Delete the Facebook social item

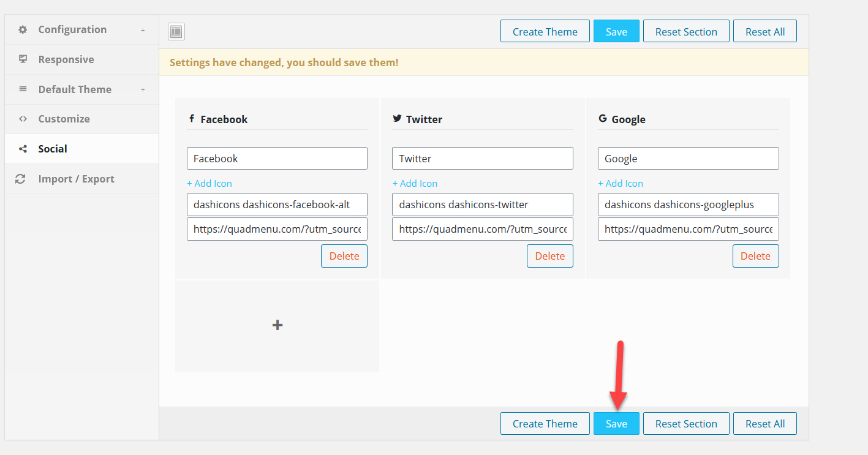(x=344, y=256)
